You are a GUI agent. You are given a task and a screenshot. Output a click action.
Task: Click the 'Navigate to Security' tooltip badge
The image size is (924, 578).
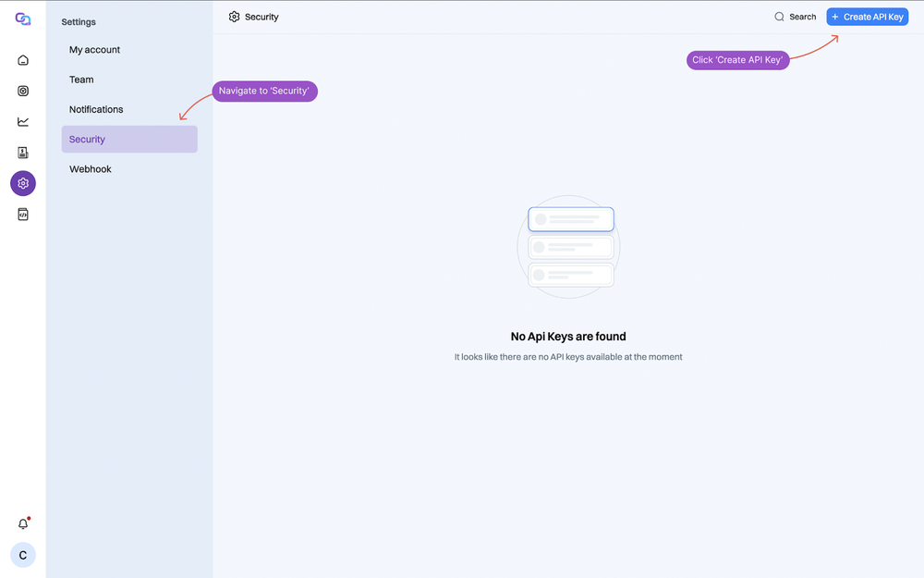click(x=264, y=91)
